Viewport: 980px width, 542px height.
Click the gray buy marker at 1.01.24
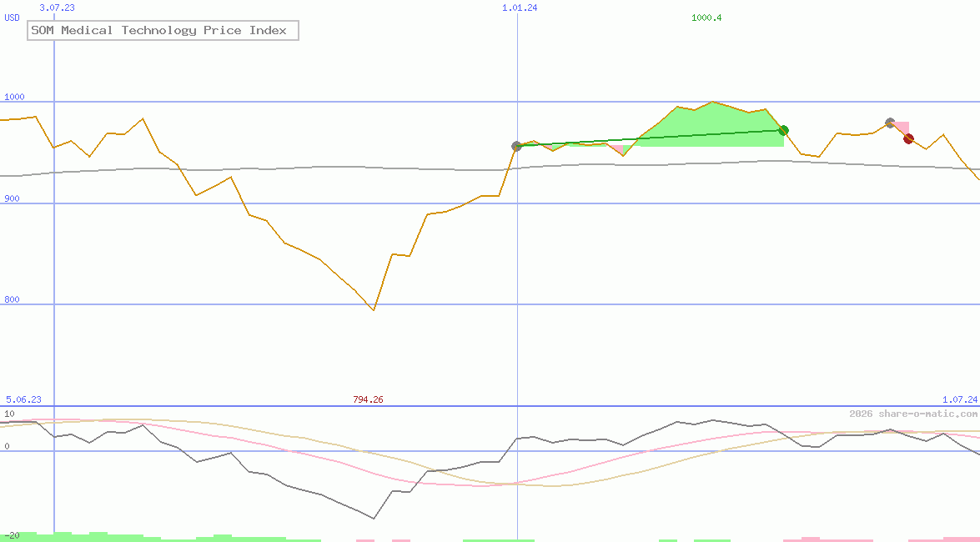(517, 146)
